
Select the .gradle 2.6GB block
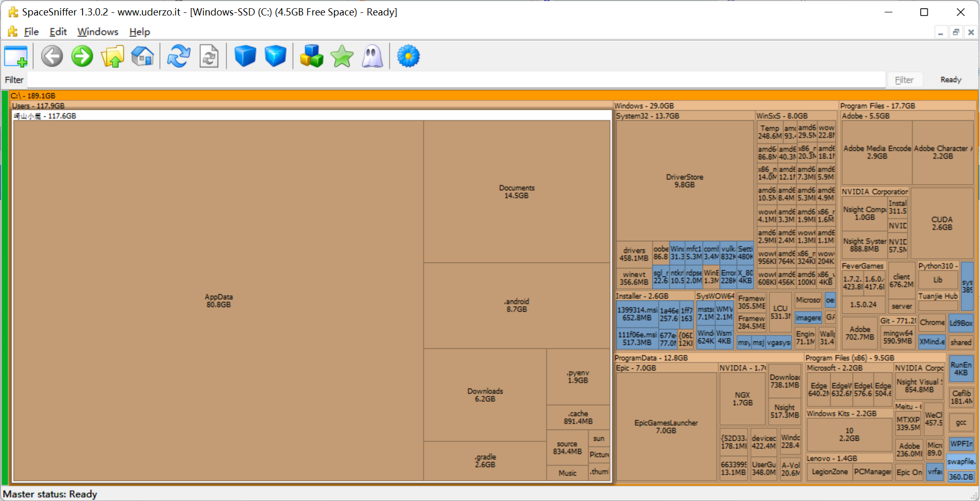click(x=485, y=461)
